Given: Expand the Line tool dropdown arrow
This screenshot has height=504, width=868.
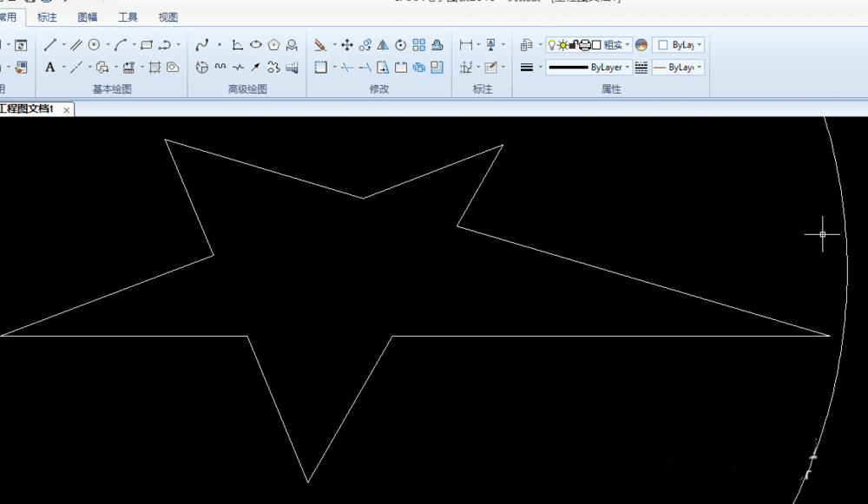Looking at the screenshot, I should (63, 45).
